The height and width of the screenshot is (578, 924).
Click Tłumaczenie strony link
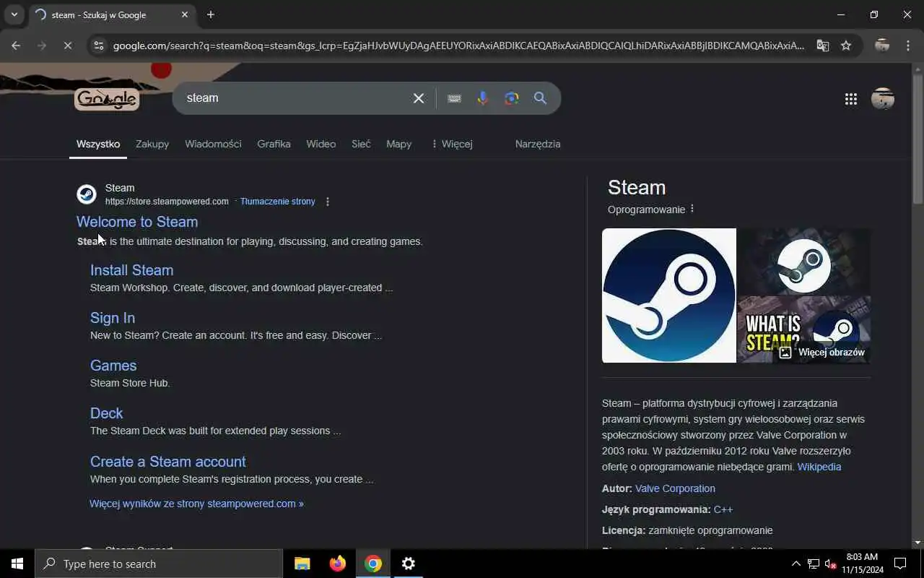click(278, 202)
